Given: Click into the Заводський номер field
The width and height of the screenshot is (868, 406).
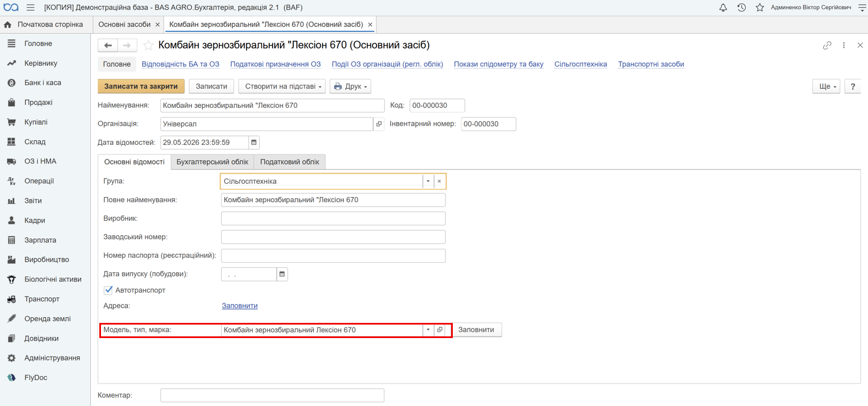Looking at the screenshot, I should (x=333, y=237).
